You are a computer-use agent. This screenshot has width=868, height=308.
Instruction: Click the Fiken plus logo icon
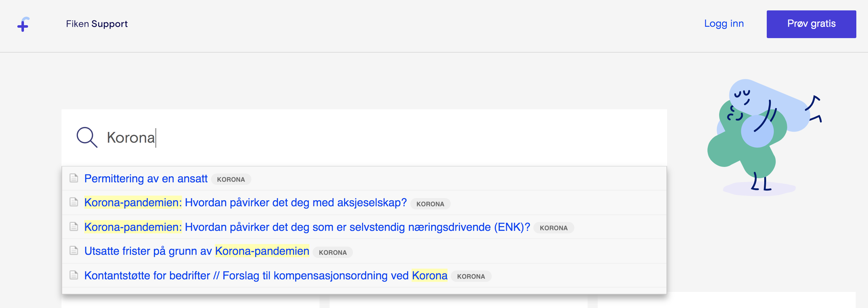tap(23, 24)
